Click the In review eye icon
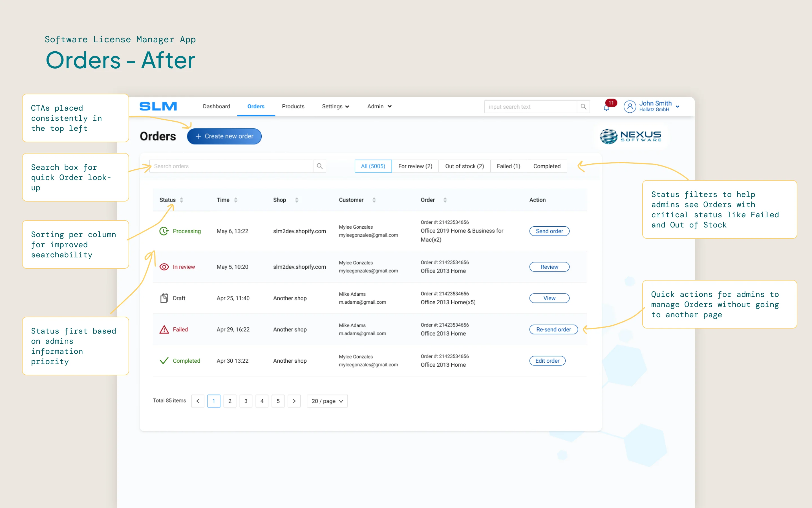The image size is (812, 508). [164, 267]
